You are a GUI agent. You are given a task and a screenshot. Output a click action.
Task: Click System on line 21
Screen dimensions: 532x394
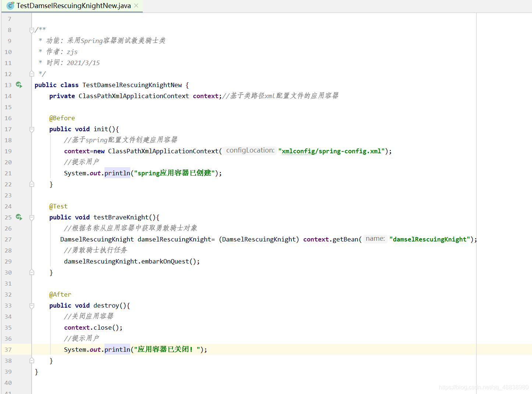pyautogui.click(x=75, y=173)
